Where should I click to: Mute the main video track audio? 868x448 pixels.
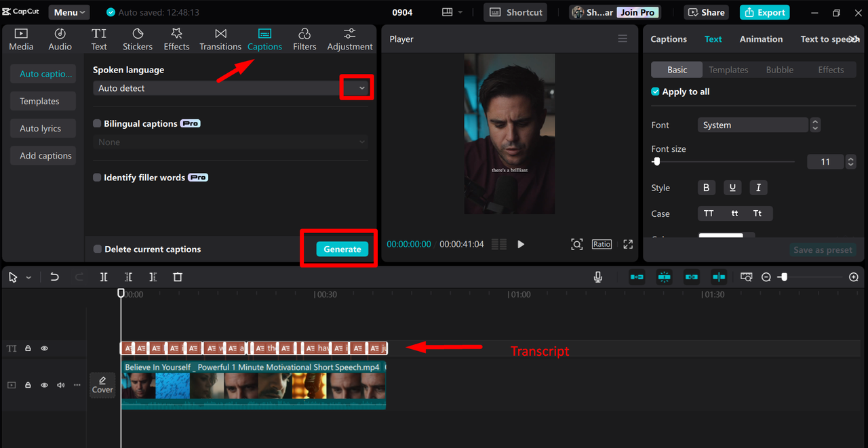tap(60, 385)
